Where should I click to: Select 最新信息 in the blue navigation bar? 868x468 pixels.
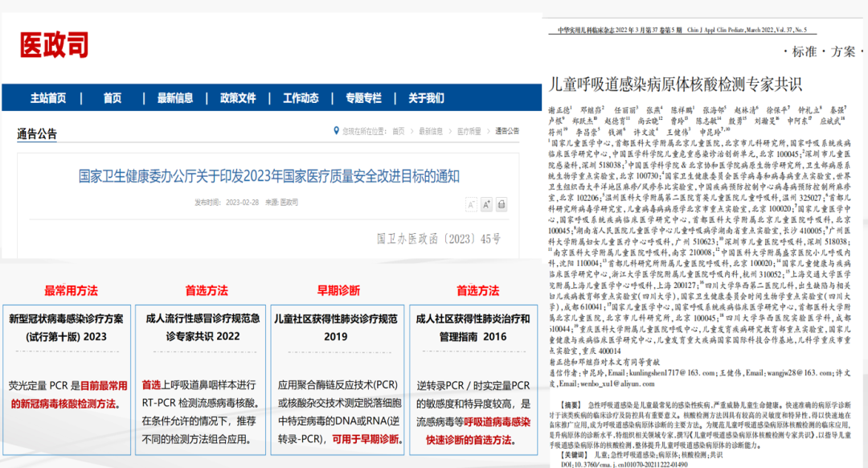[x=175, y=98]
